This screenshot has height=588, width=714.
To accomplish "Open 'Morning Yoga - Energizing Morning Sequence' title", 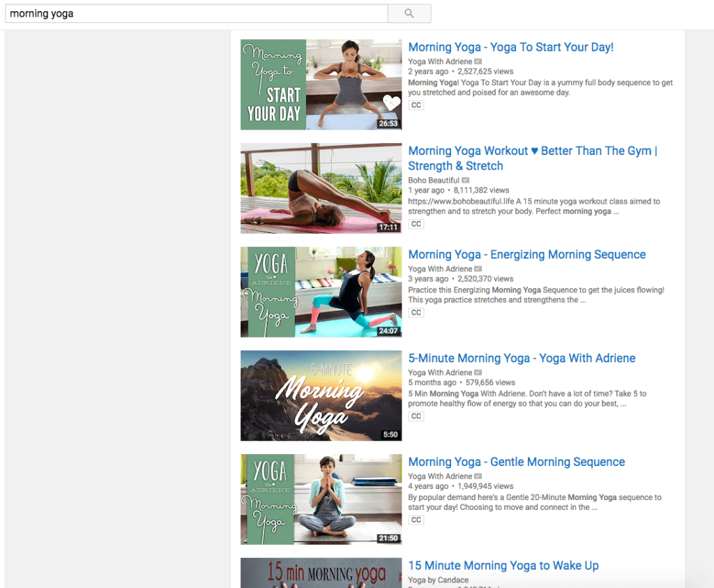I will click(x=526, y=255).
